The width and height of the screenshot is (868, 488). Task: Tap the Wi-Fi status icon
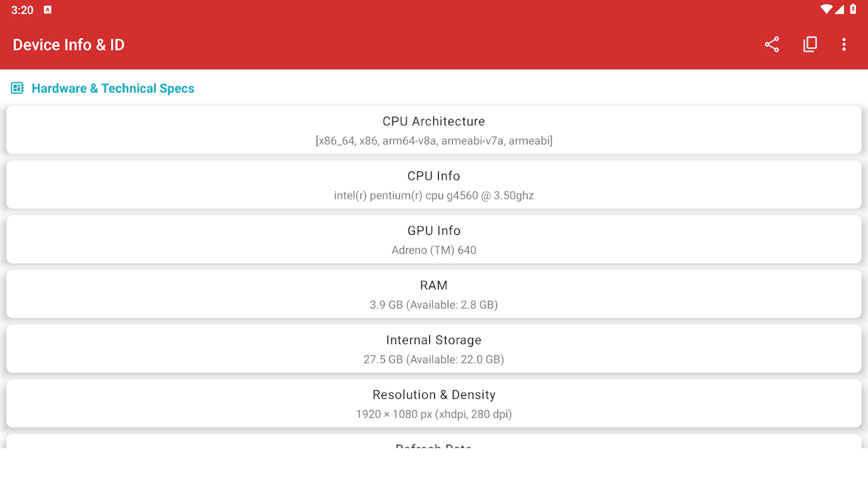click(826, 9)
